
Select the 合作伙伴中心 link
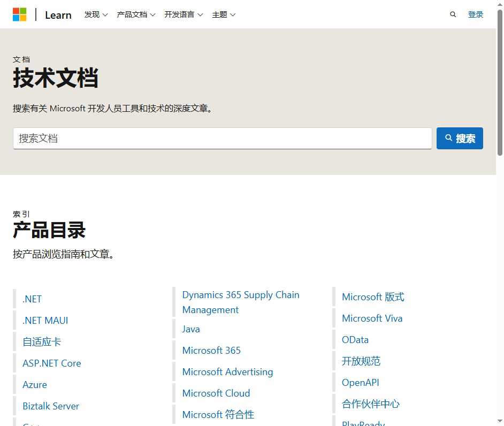(x=370, y=404)
